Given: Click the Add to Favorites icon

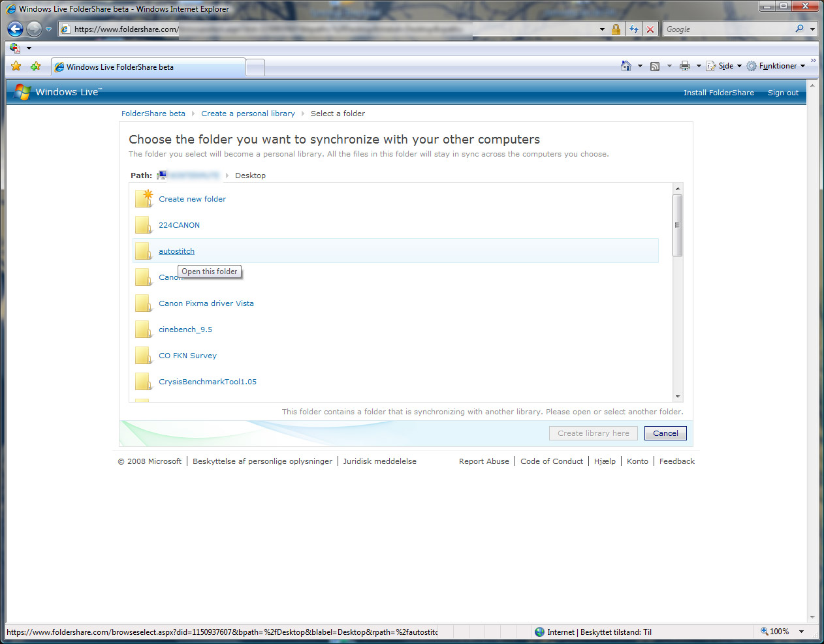Looking at the screenshot, I should [36, 66].
